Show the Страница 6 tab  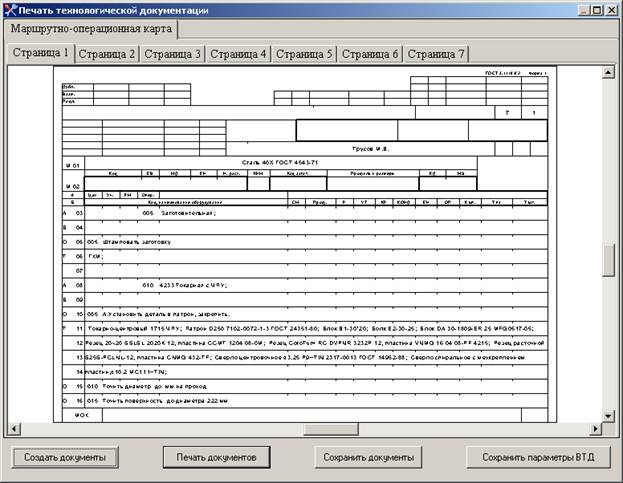[x=370, y=54]
